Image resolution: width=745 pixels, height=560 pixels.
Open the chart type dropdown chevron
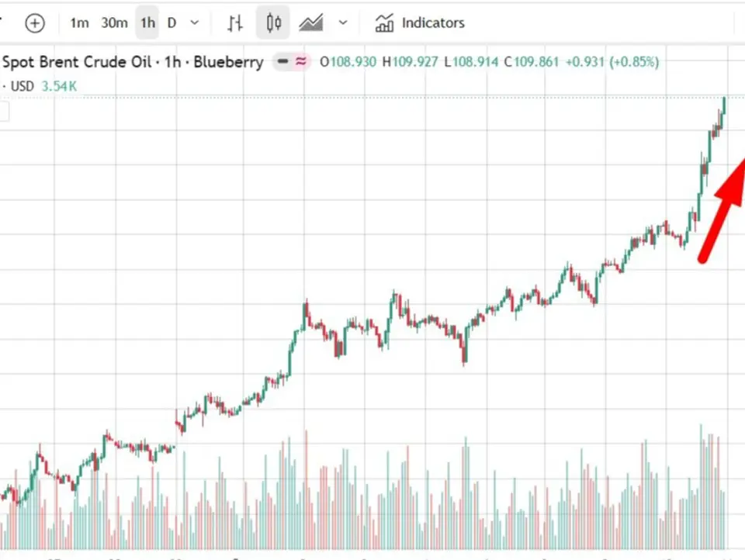pos(343,22)
